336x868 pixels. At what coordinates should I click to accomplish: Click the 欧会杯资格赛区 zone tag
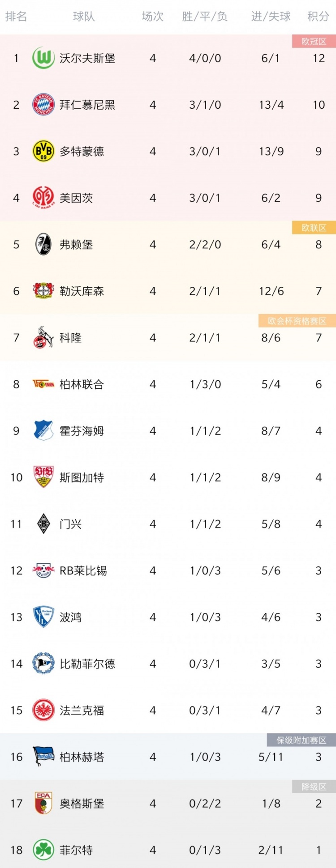coord(297,321)
